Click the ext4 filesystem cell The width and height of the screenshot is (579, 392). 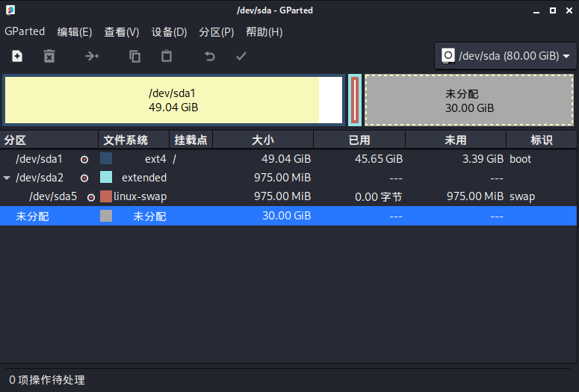pyautogui.click(x=155, y=159)
